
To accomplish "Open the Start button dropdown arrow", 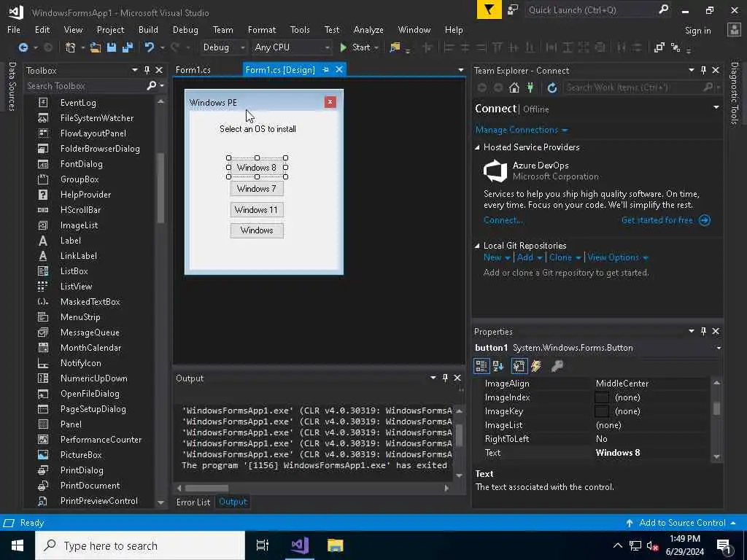I will [x=376, y=47].
